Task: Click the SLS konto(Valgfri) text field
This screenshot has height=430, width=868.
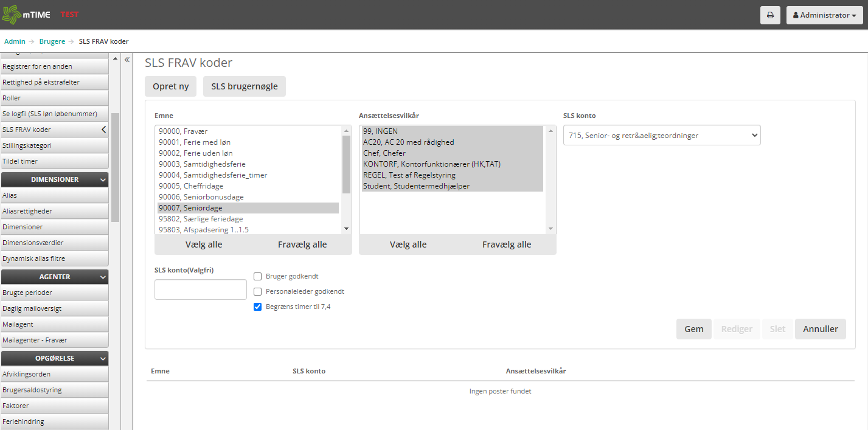Action: 200,290
